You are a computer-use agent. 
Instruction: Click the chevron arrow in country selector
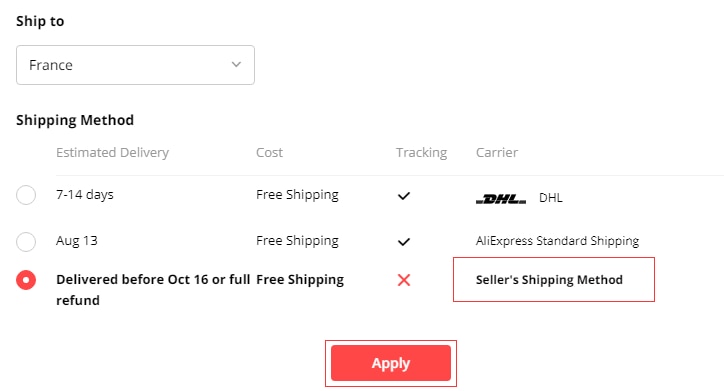tap(236, 65)
